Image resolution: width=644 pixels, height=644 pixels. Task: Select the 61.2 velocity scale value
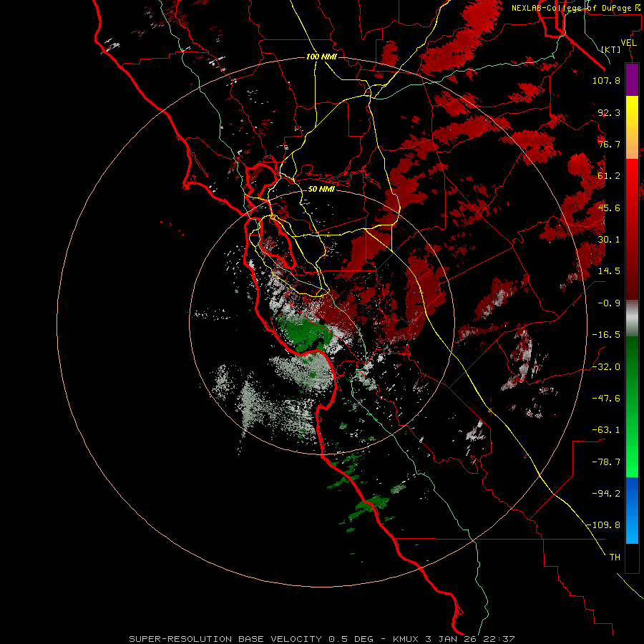[x=609, y=176]
